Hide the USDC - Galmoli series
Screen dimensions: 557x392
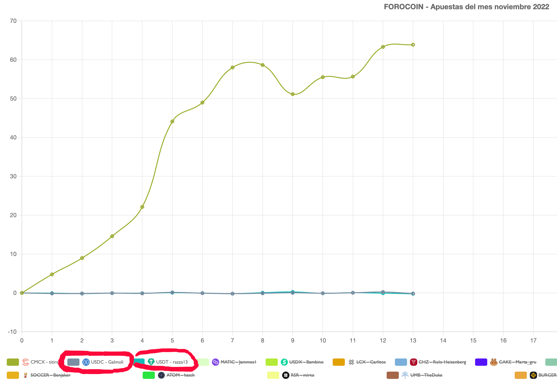[x=107, y=362]
